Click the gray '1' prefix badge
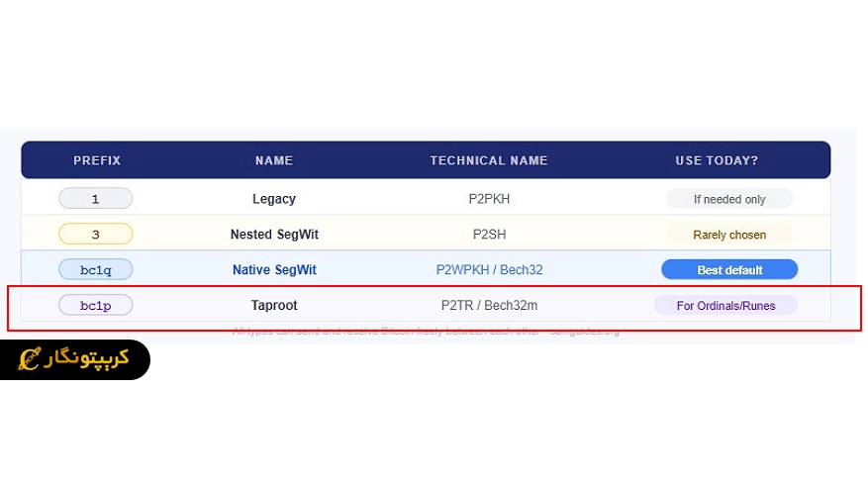 (96, 198)
